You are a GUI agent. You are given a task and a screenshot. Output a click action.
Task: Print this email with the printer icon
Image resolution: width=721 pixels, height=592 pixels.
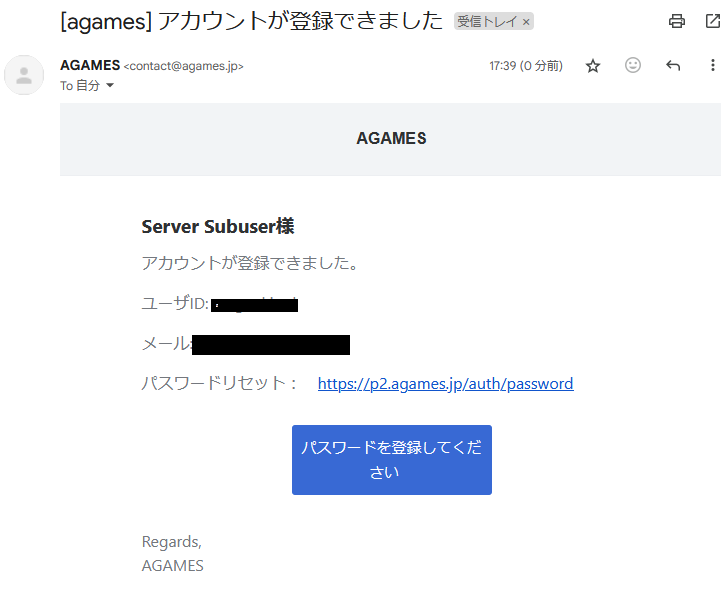677,21
